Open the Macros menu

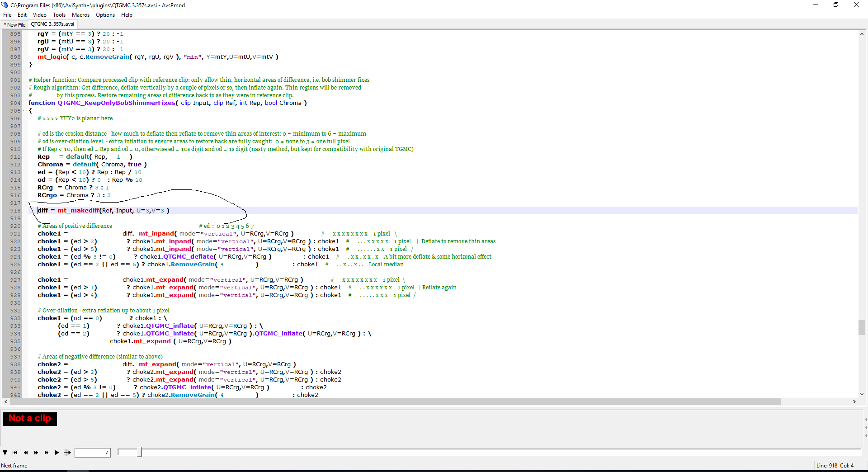81,15
